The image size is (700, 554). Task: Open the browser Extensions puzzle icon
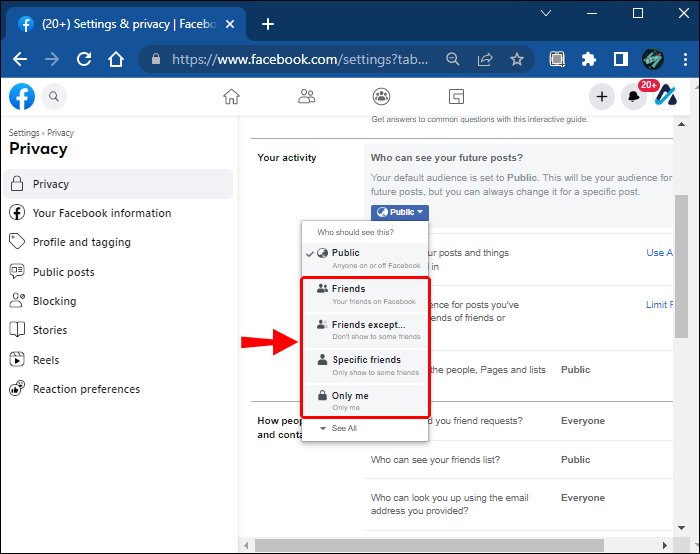click(589, 59)
